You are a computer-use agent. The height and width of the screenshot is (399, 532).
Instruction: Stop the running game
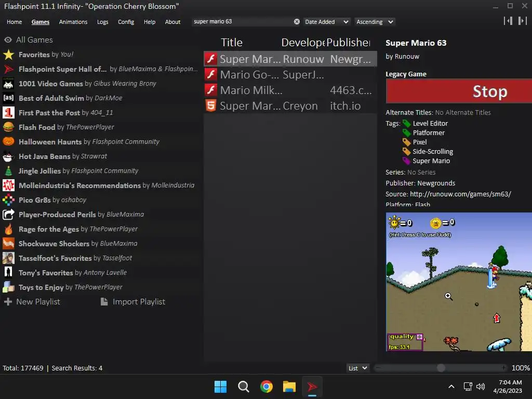coord(459,91)
